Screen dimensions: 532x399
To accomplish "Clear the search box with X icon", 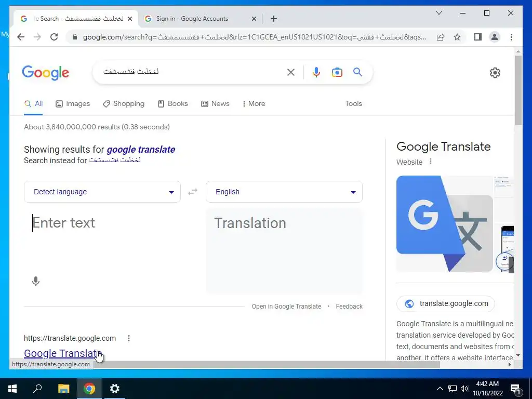I will pos(291,72).
